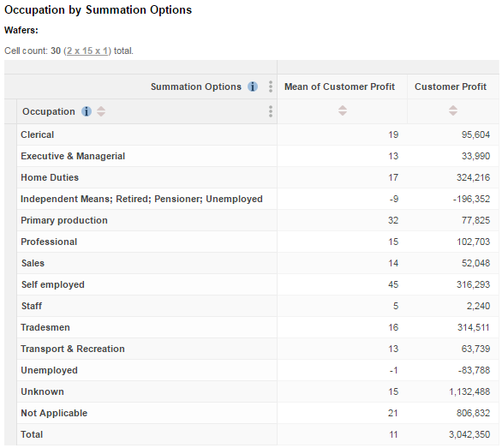Select the Total row label
The height and width of the screenshot is (448, 502).
(32, 434)
